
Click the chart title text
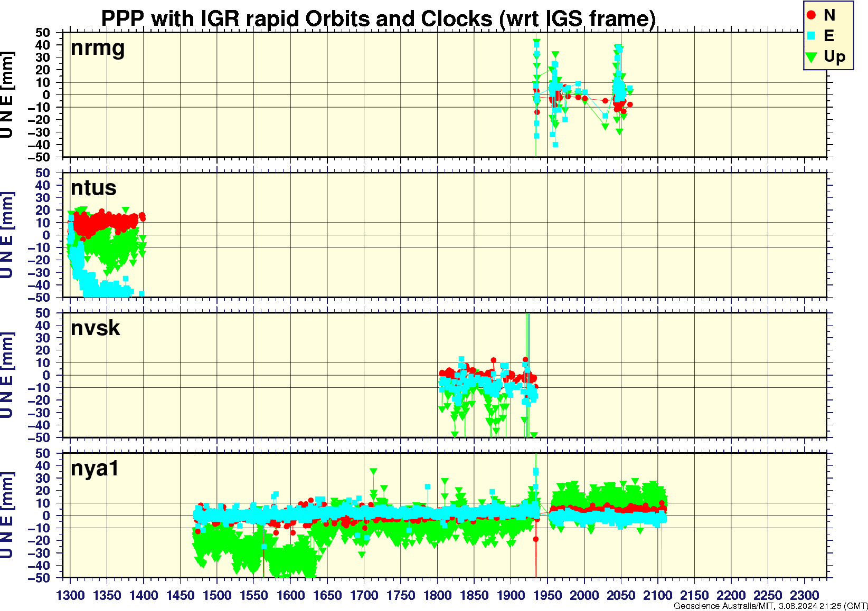(378, 18)
